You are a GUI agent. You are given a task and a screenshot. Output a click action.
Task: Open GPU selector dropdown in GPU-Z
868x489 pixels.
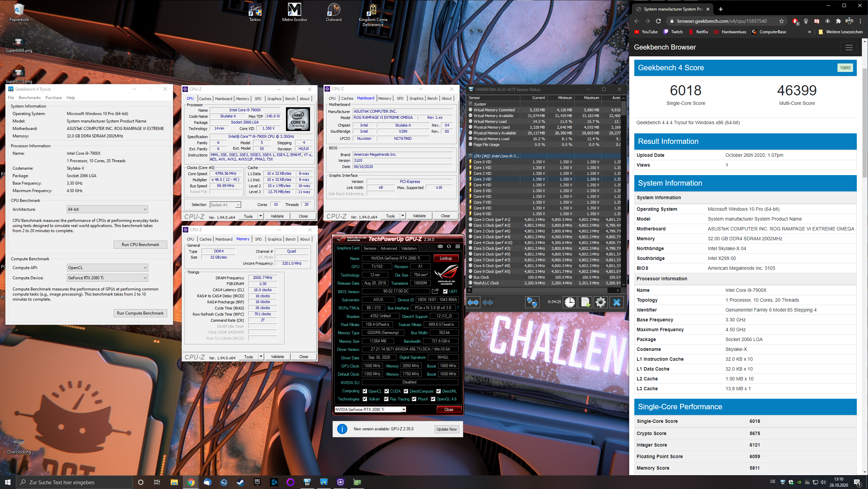(x=370, y=409)
